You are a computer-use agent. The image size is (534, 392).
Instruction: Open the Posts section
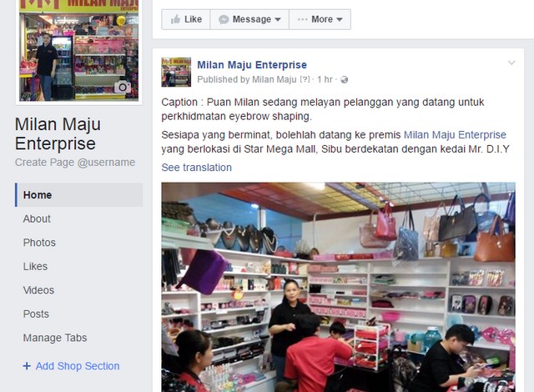click(36, 314)
